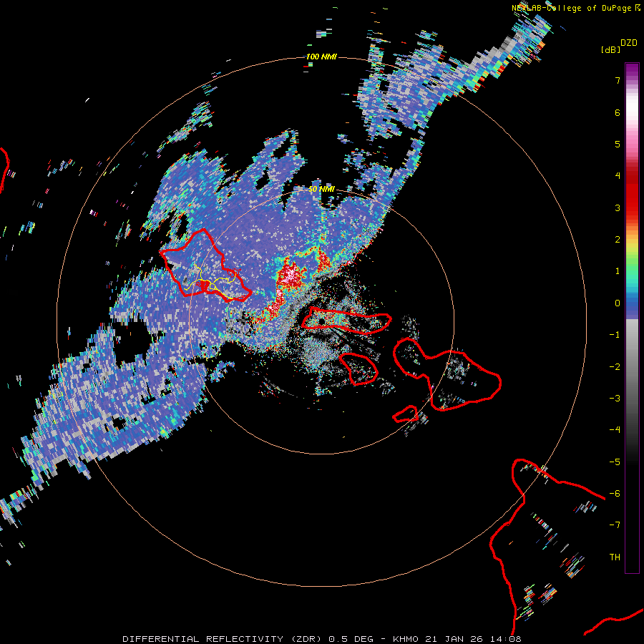Click the -5 value on color scale
The width and height of the screenshot is (644, 644).
click(615, 462)
